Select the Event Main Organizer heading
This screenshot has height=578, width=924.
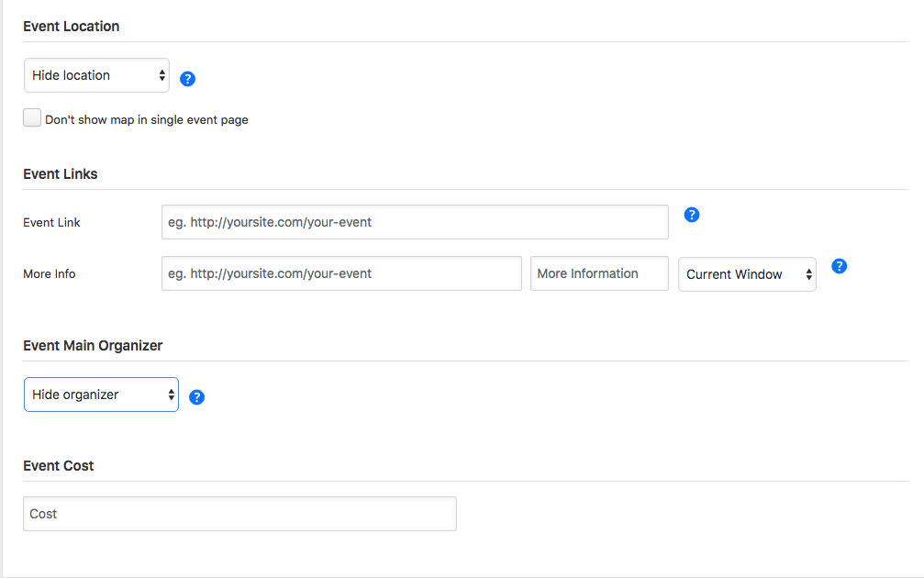(x=93, y=346)
